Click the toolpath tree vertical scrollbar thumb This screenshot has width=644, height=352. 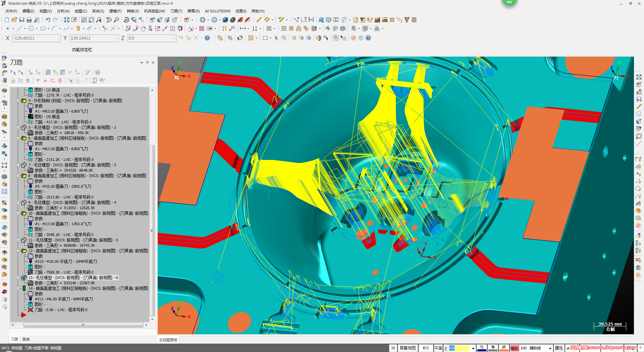(x=152, y=230)
